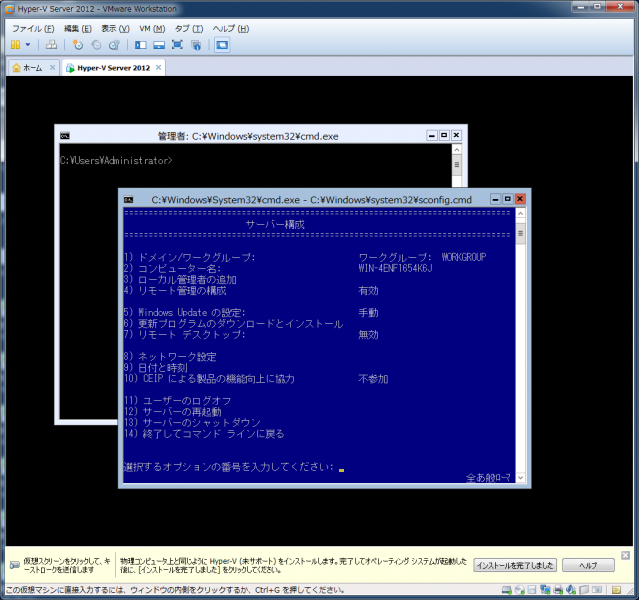Toggle the console view button
639x600 pixels.
[222, 45]
